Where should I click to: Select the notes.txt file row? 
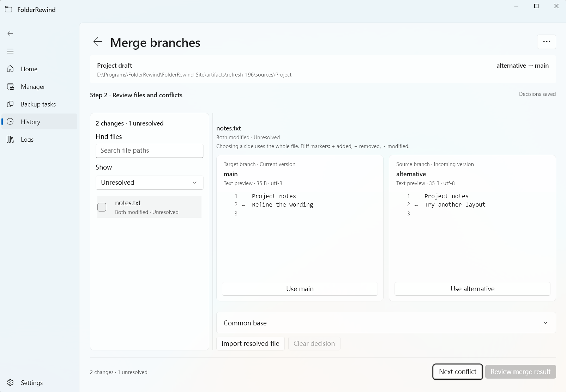click(149, 207)
